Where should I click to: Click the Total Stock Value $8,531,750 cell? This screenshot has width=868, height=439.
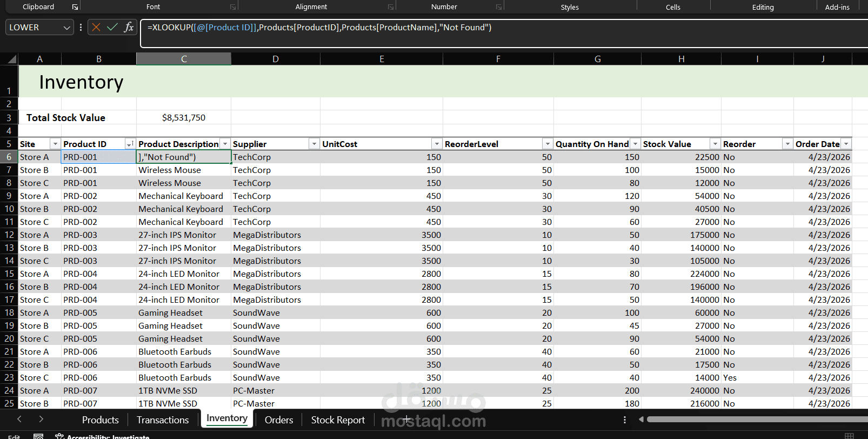(x=184, y=117)
